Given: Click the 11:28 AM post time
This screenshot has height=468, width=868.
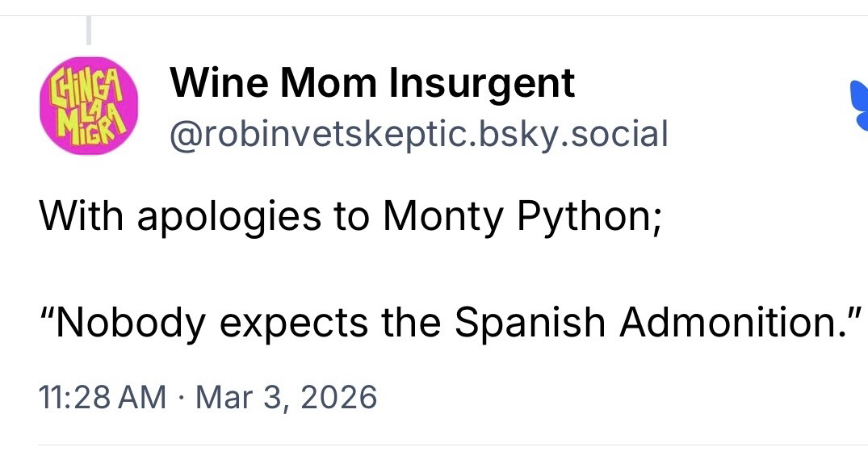Looking at the screenshot, I should [103, 397].
